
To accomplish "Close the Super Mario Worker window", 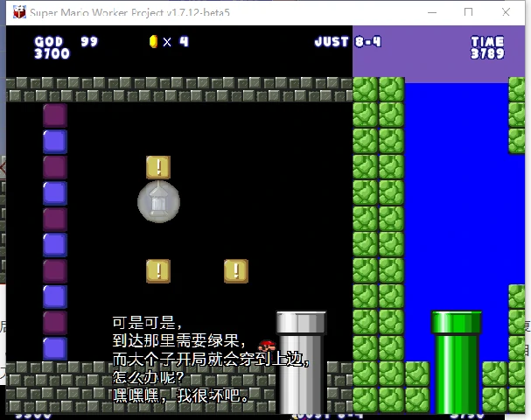I will tap(506, 12).
